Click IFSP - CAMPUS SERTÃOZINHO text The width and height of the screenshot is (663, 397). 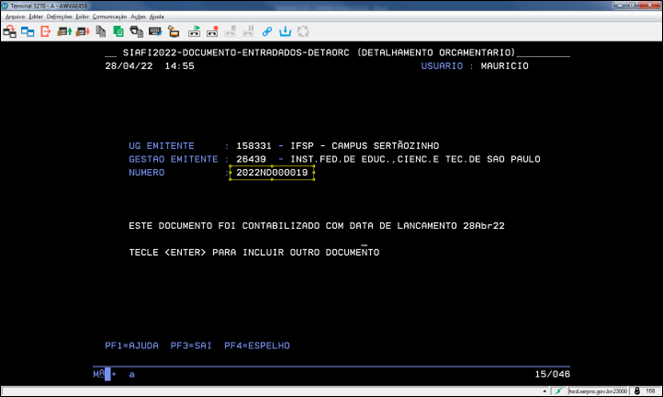pos(364,146)
